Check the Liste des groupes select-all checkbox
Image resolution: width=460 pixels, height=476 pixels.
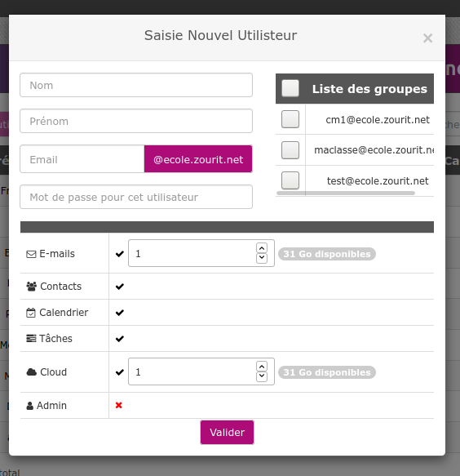click(290, 88)
